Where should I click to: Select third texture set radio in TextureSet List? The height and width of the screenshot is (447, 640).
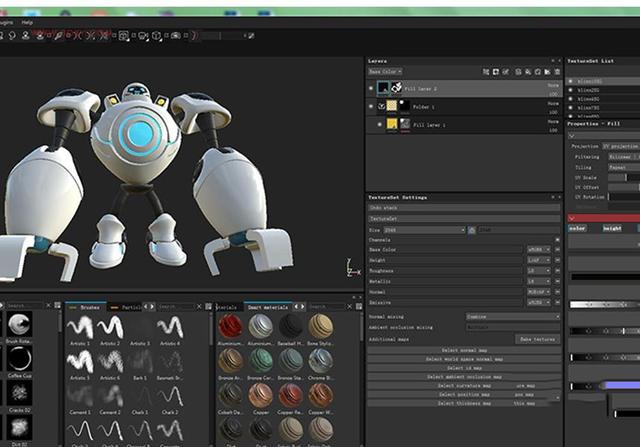[571, 99]
